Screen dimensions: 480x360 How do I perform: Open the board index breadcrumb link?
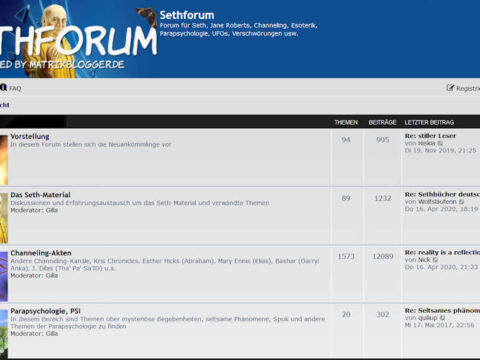(x=5, y=105)
